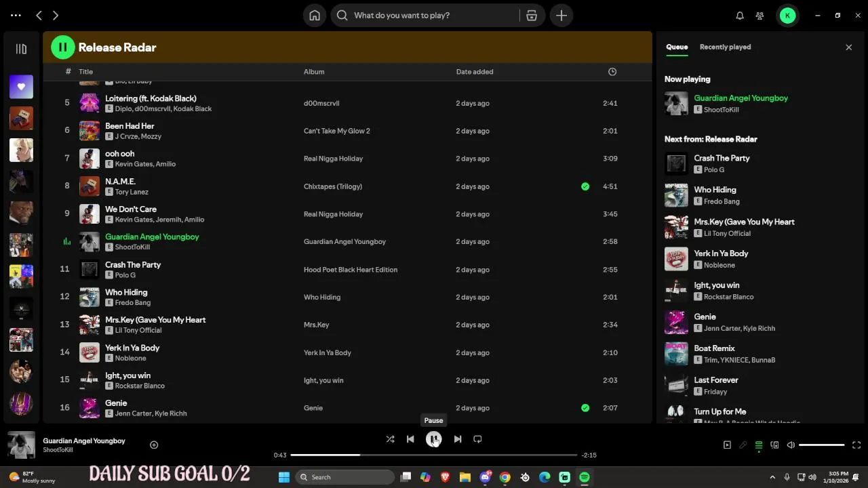Screen dimensions: 868x488
Task: Toggle repeat mode
Action: (x=477, y=439)
